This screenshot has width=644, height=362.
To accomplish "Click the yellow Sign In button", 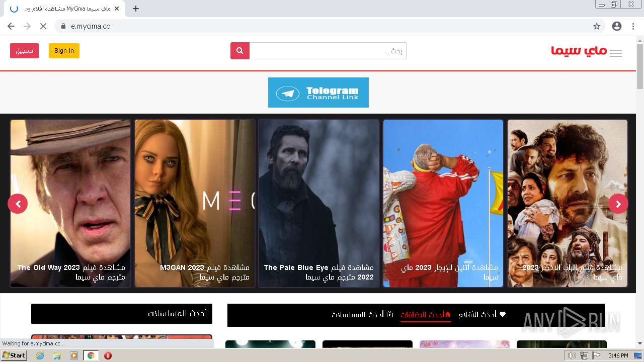I will coord(64,51).
